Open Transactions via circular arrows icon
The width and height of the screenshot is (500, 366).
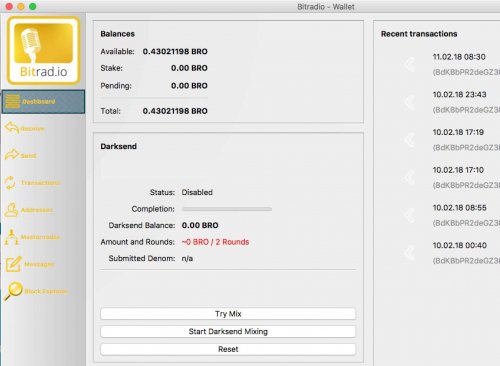point(10,183)
